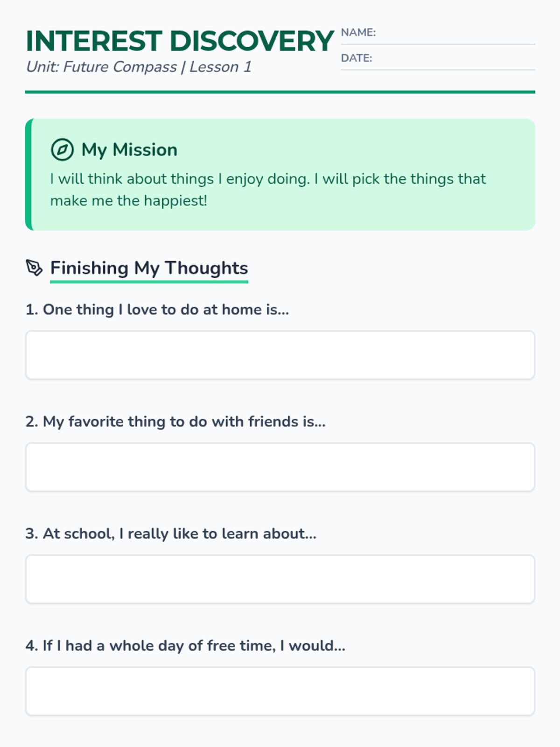Click the answer box under question 1
This screenshot has height=747, width=560.
(x=280, y=355)
